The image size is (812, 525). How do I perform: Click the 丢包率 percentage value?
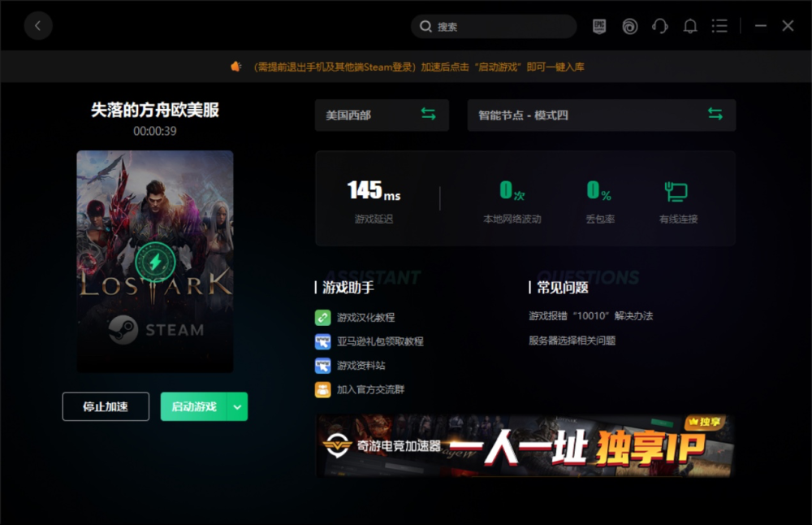[599, 190]
